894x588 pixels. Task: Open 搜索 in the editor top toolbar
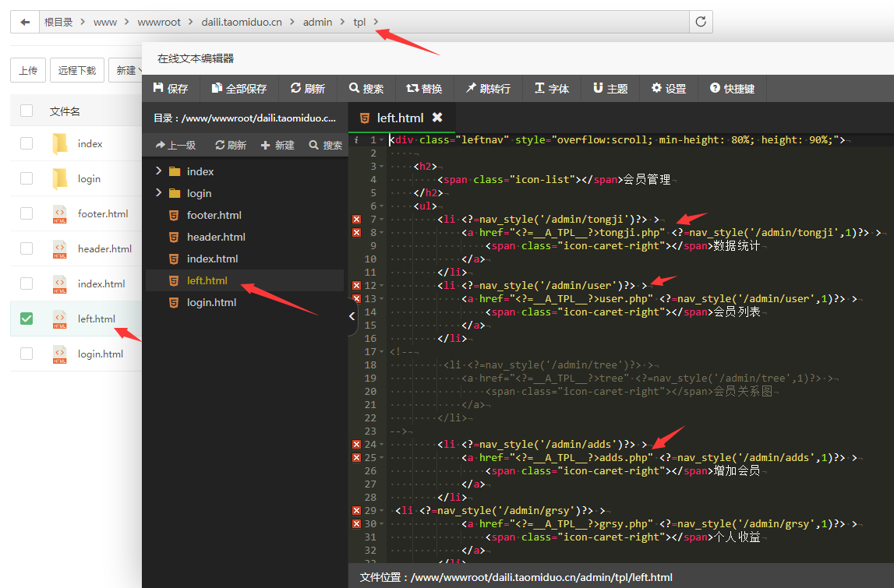[x=366, y=88]
